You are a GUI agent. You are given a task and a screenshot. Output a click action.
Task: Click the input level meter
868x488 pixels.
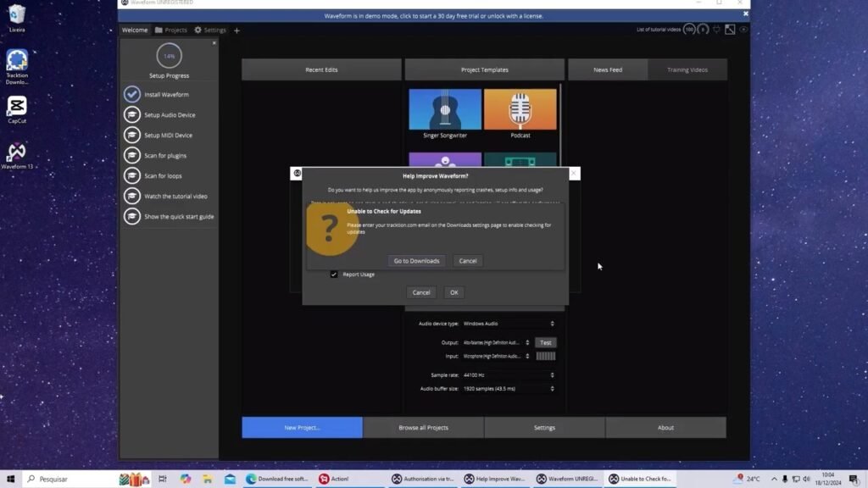(545, 357)
